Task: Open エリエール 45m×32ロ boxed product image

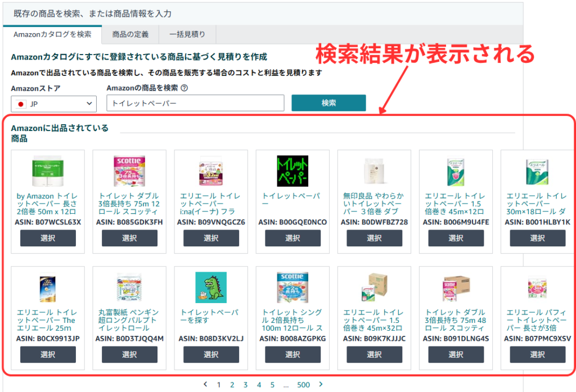Action: (x=374, y=287)
